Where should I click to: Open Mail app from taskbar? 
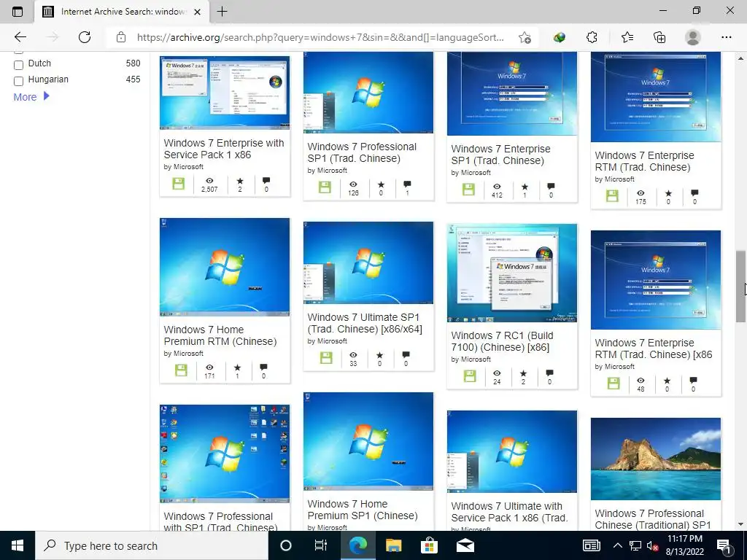(x=465, y=545)
